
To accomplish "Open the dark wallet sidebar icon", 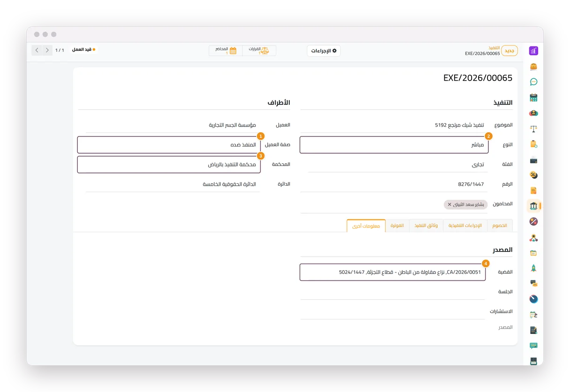I will [x=533, y=160].
